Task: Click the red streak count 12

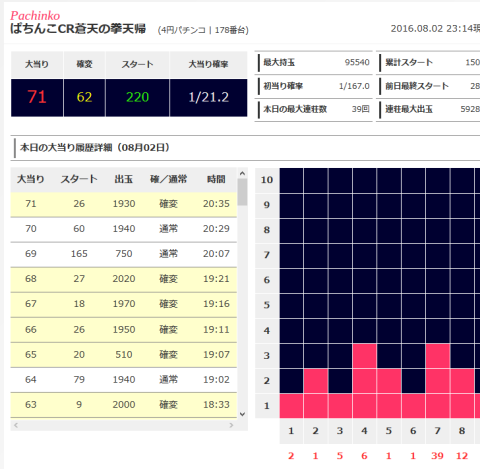Action: (x=462, y=456)
